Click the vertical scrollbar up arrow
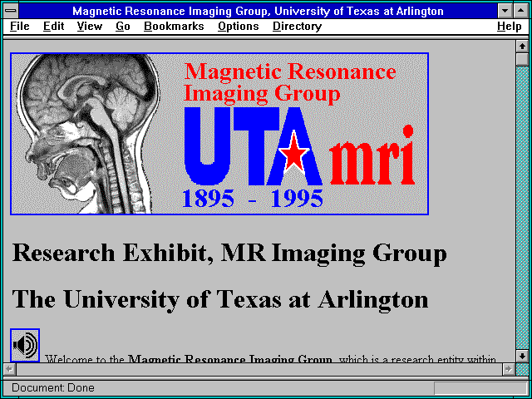This screenshot has width=532, height=399. 522,47
